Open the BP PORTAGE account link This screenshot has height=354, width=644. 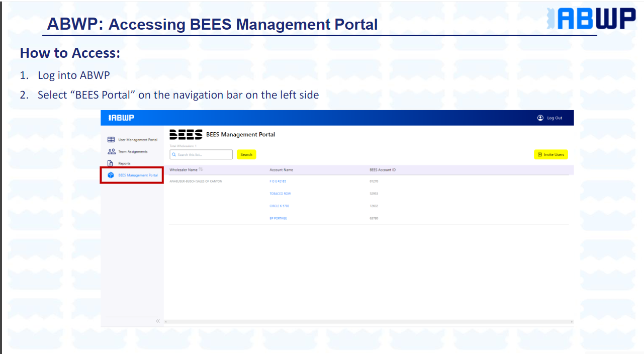(x=278, y=218)
